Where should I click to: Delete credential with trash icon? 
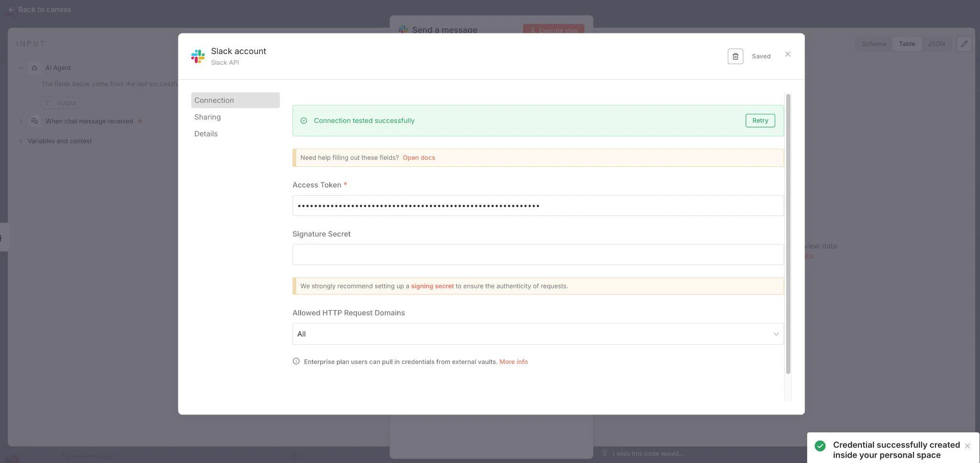coord(735,56)
